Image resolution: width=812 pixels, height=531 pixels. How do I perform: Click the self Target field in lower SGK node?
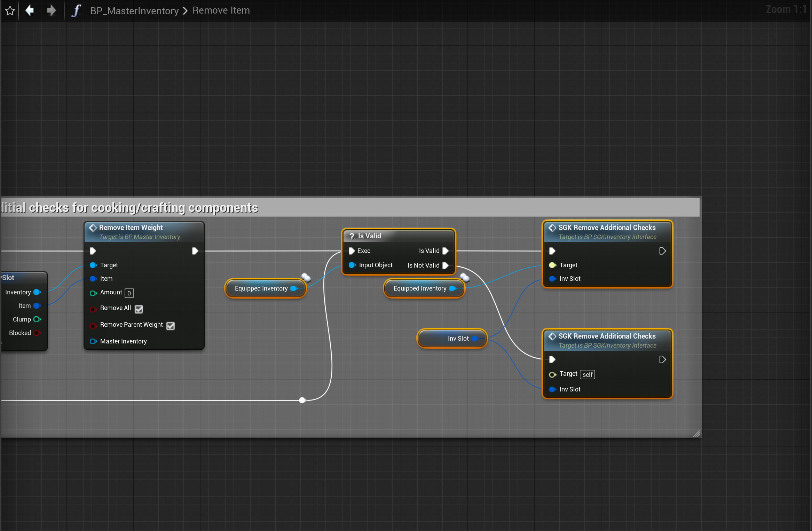coord(587,374)
